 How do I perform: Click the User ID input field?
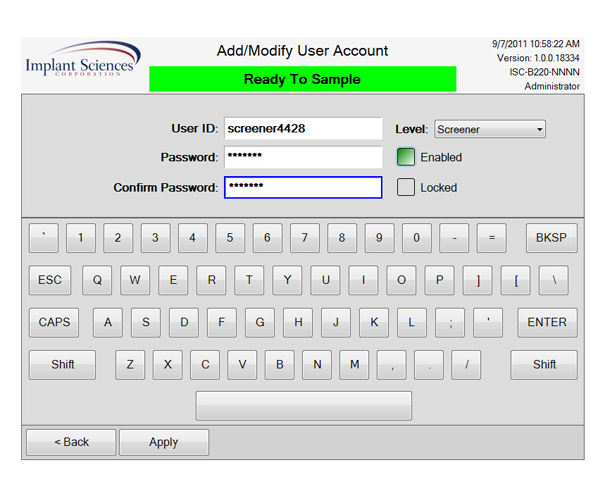[x=303, y=129]
